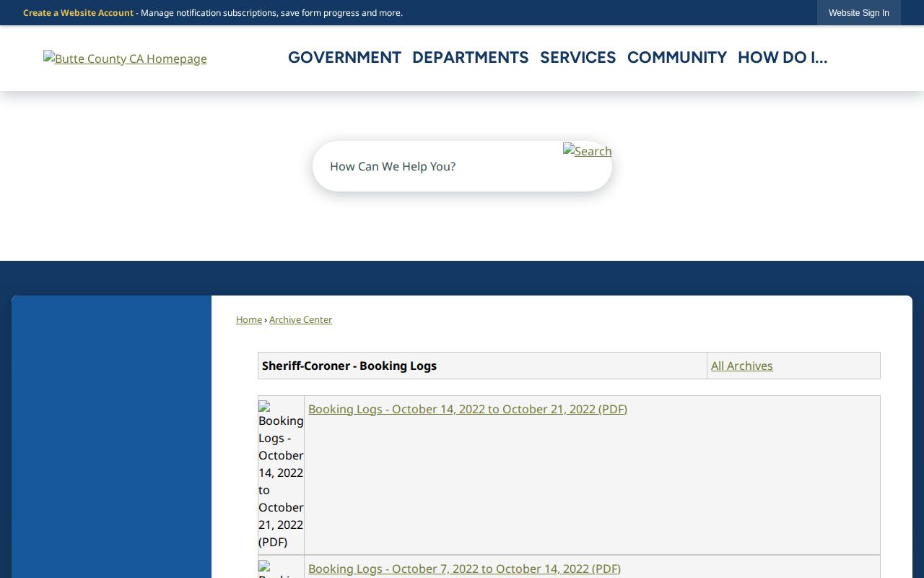Open Booking Logs October 7 to 14 PDF link
Image resolution: width=924 pixels, height=578 pixels.
pyautogui.click(x=464, y=569)
